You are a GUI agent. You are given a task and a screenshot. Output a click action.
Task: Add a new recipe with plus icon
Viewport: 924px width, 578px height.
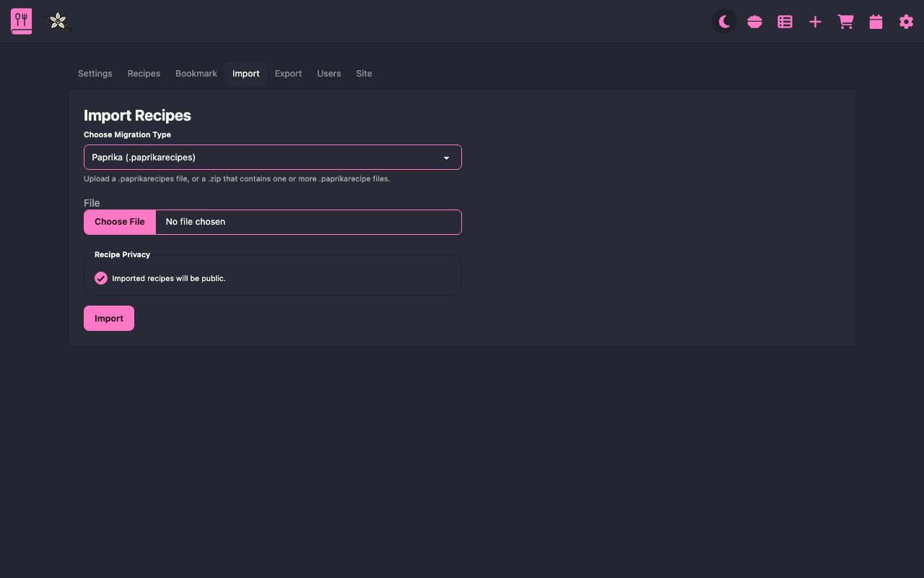[x=816, y=22]
